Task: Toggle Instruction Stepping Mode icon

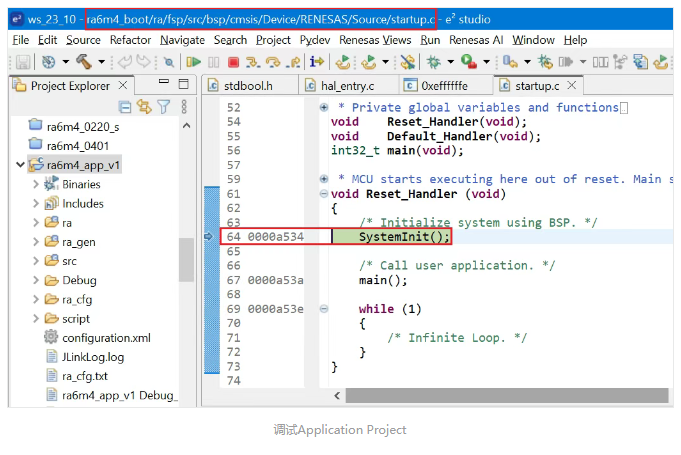Action: pos(317,62)
